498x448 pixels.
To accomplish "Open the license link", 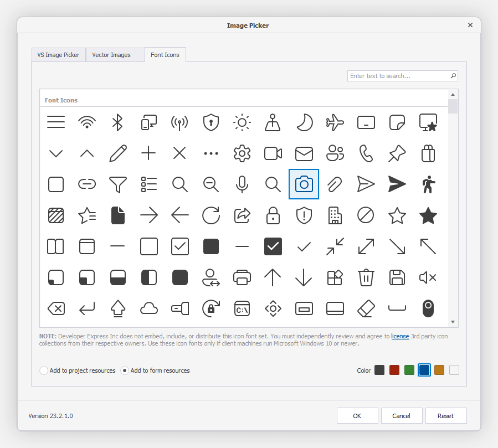I will (x=400, y=336).
